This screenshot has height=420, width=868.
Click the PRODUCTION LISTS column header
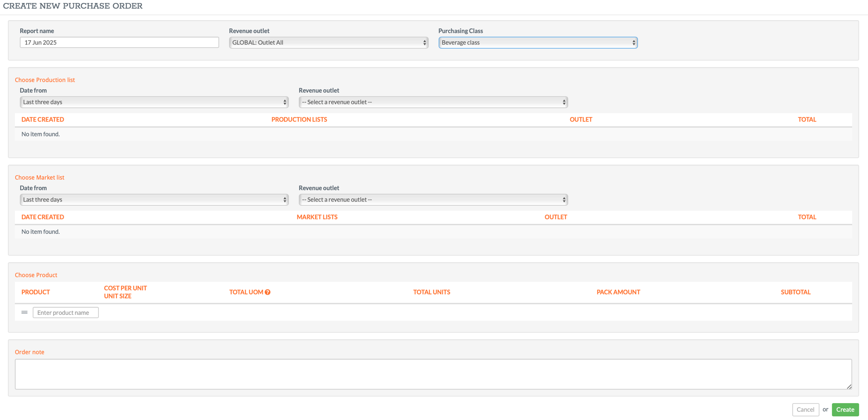click(299, 120)
